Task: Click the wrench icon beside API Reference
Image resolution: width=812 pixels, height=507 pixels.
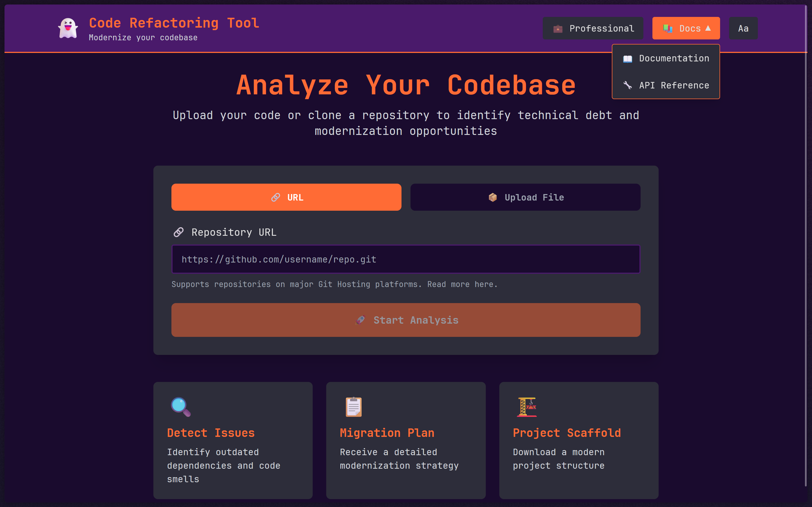Action: click(627, 86)
